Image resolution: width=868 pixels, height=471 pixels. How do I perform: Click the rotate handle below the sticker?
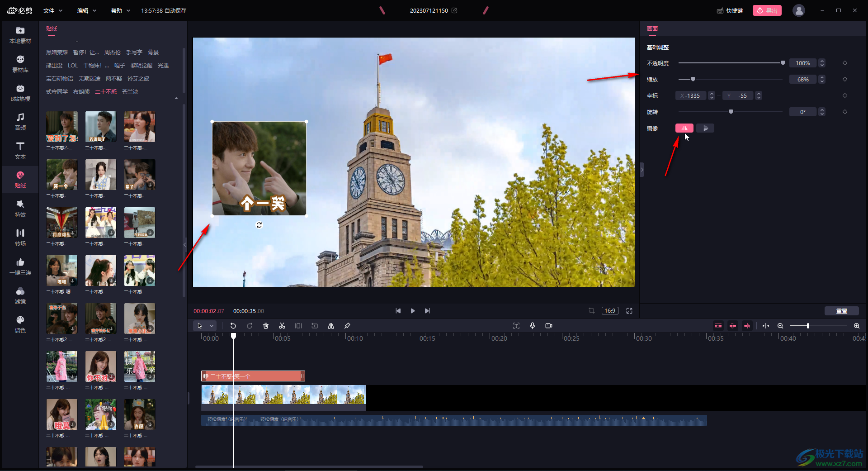point(259,225)
